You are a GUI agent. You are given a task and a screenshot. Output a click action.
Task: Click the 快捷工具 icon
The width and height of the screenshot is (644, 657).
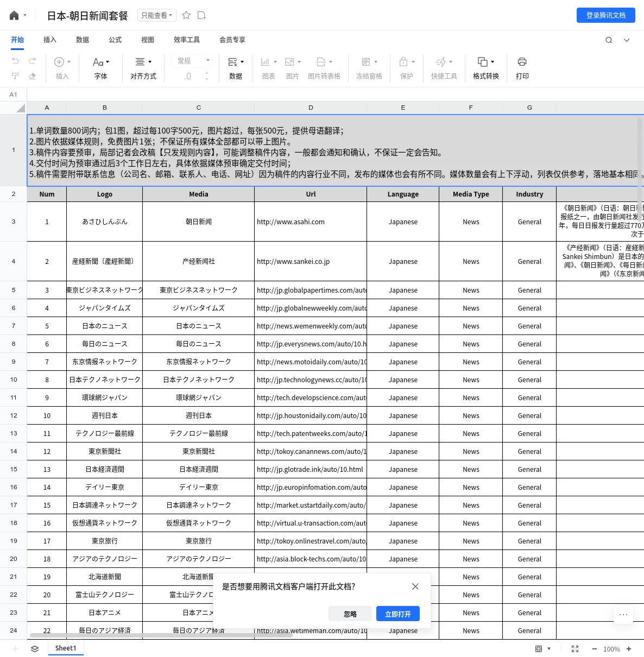pyautogui.click(x=441, y=62)
